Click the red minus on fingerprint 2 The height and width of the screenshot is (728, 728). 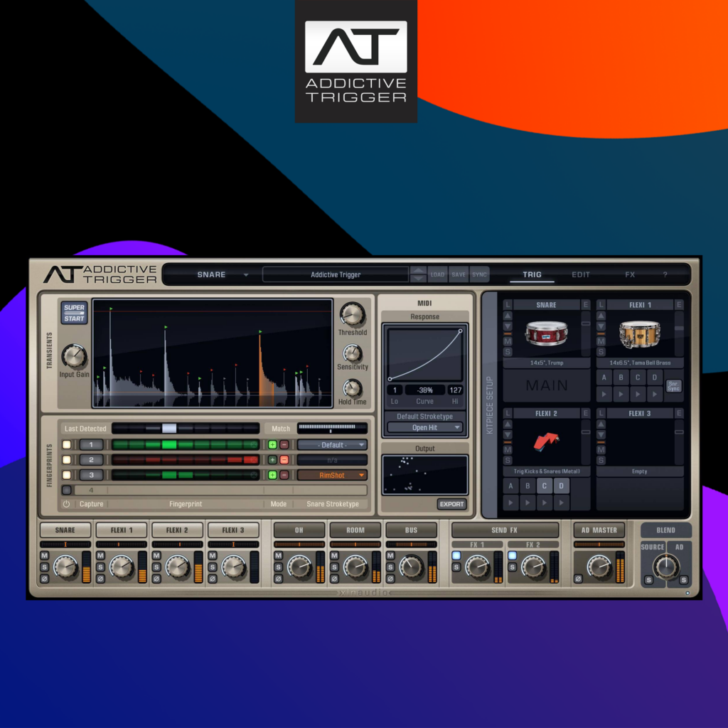(284, 460)
